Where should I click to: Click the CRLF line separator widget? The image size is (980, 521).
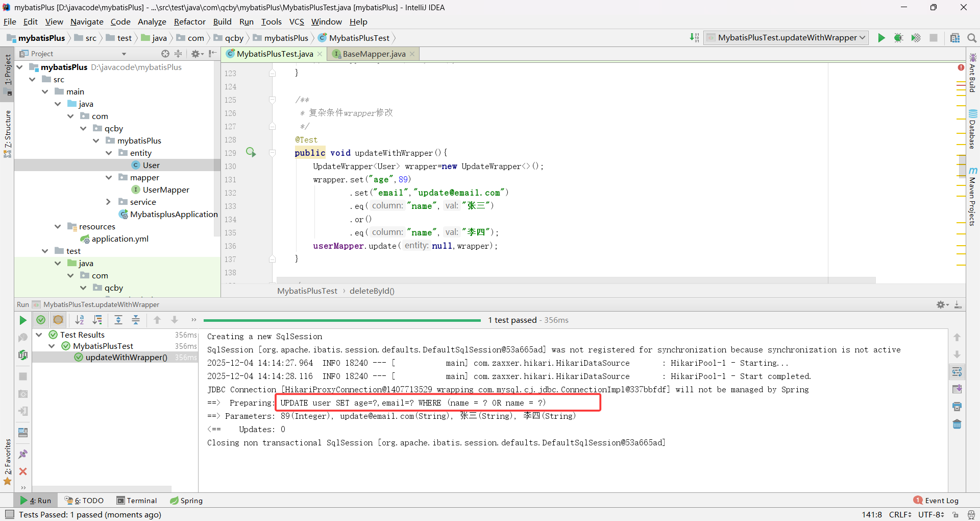point(900,514)
